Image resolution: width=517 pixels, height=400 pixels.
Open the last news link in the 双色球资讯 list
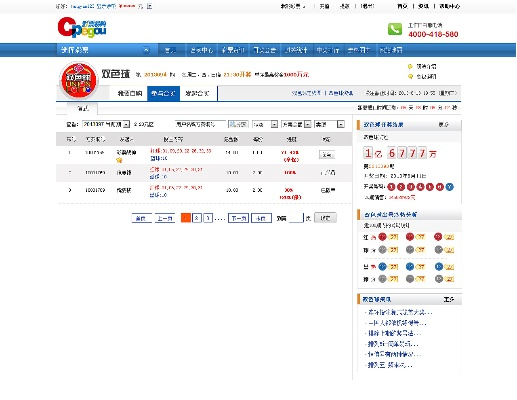(x=389, y=365)
